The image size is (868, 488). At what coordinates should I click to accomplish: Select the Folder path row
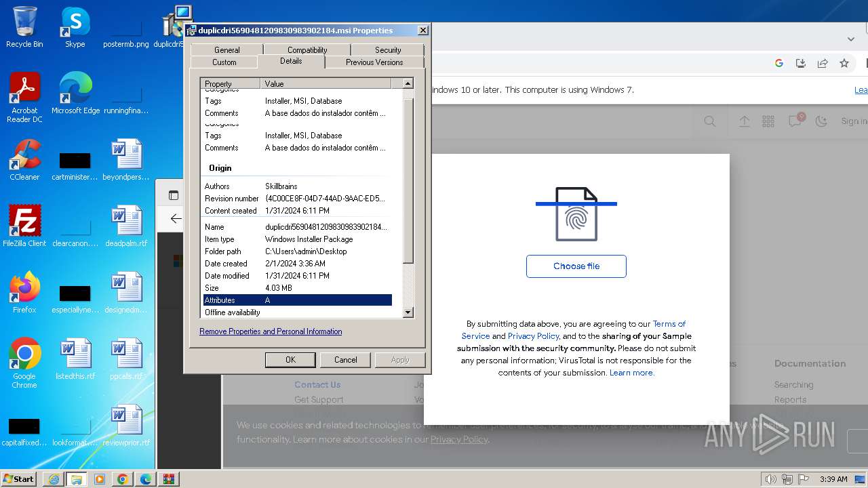pyautogui.click(x=298, y=251)
